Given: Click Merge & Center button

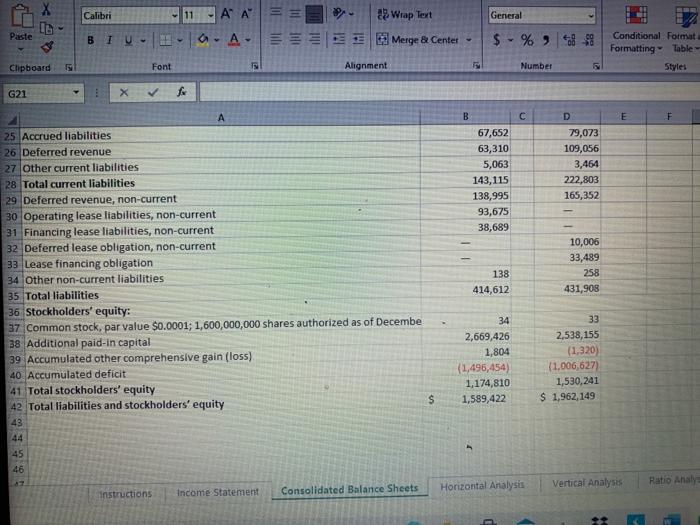Looking at the screenshot, I should (417, 40).
